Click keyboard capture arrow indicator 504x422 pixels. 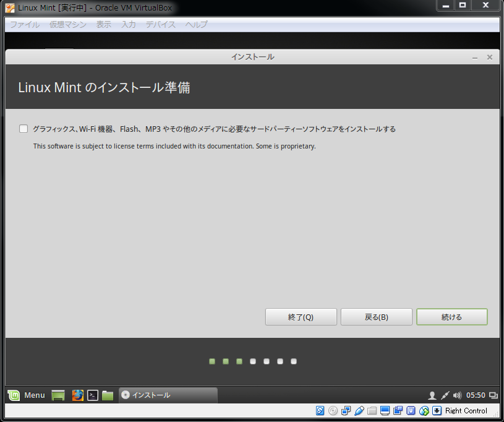click(x=437, y=411)
